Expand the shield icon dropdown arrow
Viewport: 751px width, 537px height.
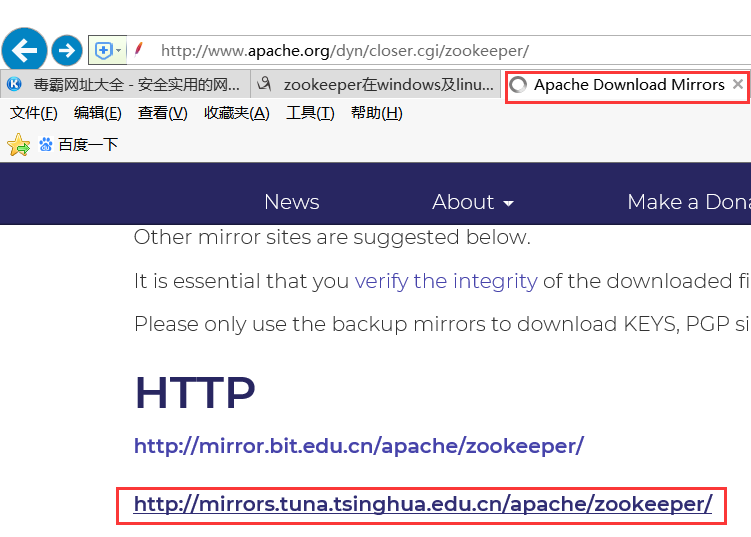click(x=119, y=50)
